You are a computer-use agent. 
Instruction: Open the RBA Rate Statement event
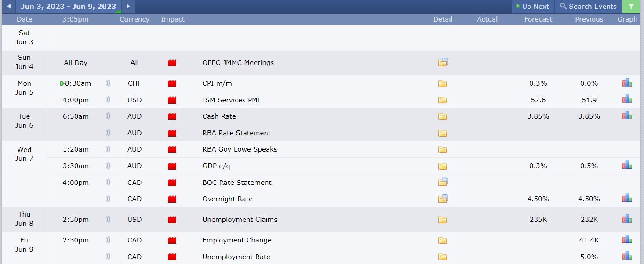point(236,133)
